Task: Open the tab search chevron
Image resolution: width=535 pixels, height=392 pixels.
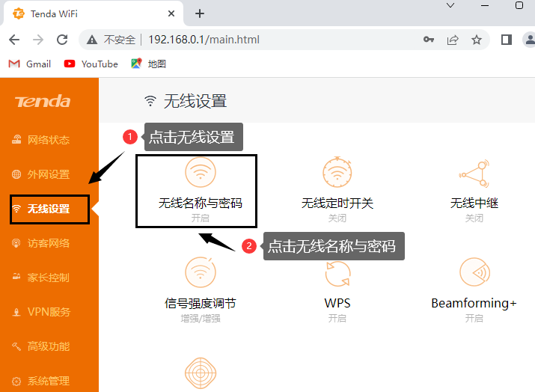Action: [450, 5]
